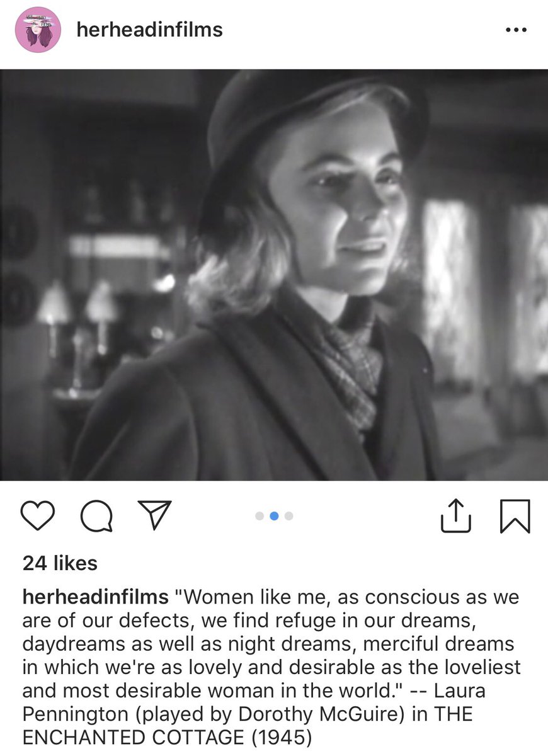This screenshot has width=548, height=756.
Task: Open comments via the speech bubble icon
Action: pyautogui.click(x=97, y=517)
